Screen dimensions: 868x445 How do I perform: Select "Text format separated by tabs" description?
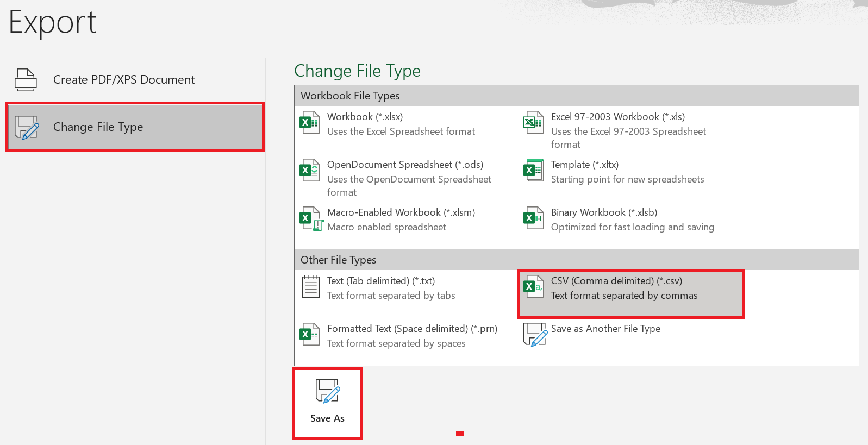click(391, 296)
